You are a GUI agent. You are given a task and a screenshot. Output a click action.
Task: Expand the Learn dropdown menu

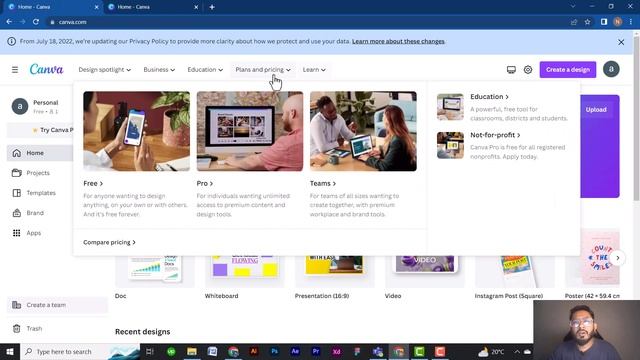point(314,70)
